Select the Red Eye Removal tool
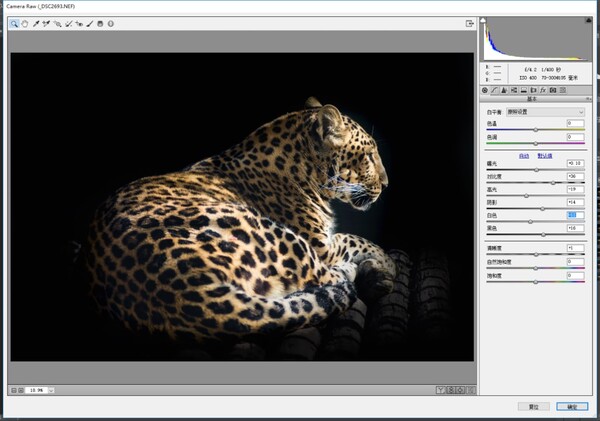This screenshot has height=421, width=600. pos(79,24)
